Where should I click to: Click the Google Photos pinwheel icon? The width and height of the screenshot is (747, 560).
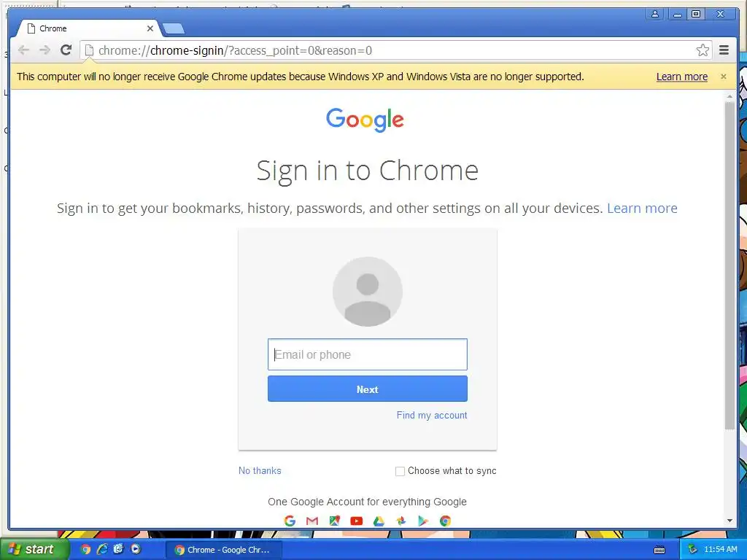pos(401,521)
